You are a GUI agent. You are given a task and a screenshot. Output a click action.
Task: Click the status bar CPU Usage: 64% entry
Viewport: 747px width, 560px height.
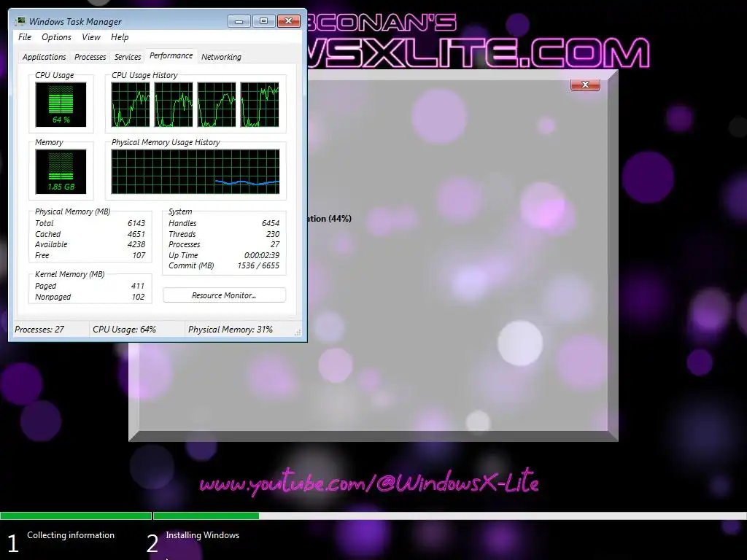(124, 330)
